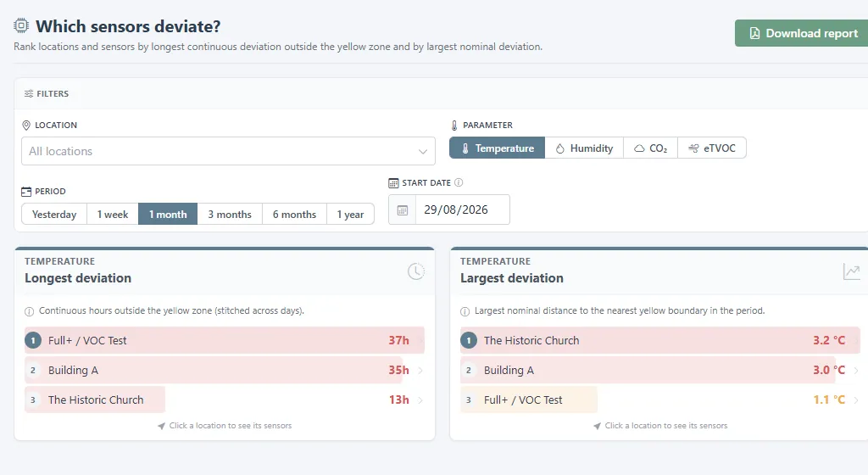Viewport: 868px width, 475px height.
Task: Click the droplet icon in Humidity button
Action: point(559,148)
